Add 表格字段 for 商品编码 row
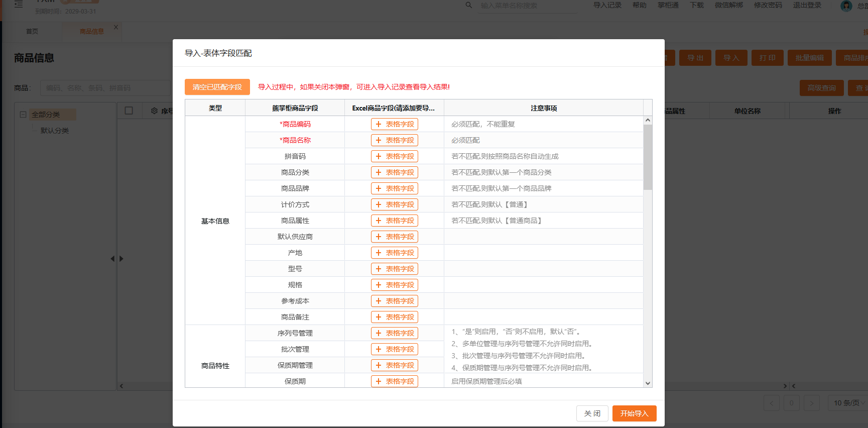Viewport: 868px width, 428px height. 395,124
